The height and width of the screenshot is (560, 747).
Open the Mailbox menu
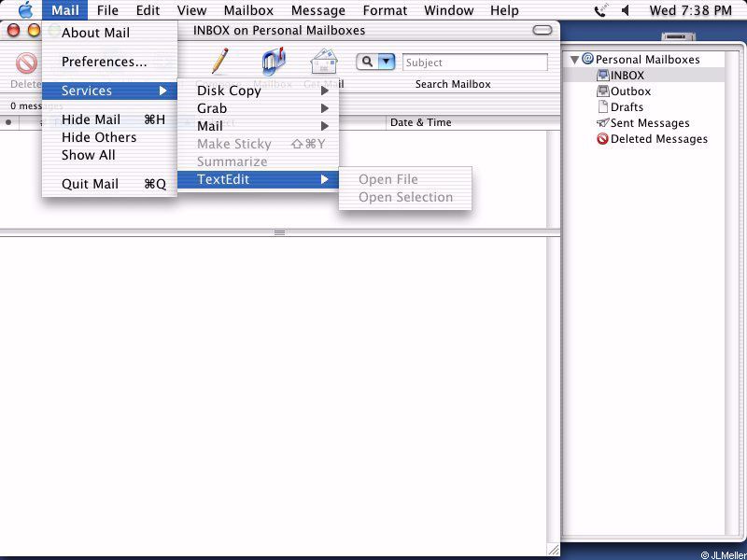248,10
